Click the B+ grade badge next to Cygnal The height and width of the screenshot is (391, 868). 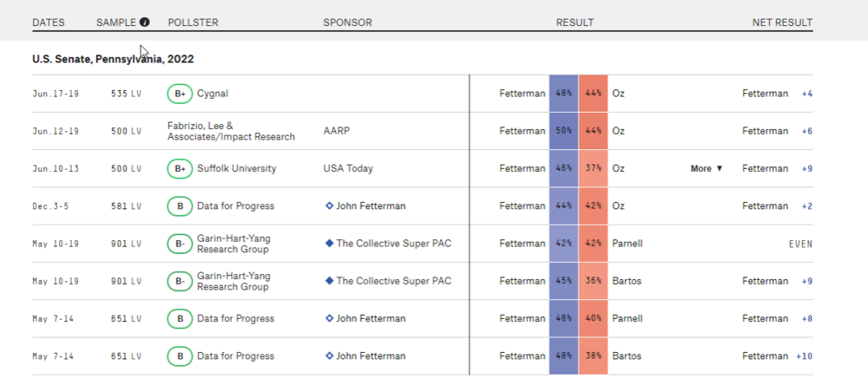coord(180,94)
